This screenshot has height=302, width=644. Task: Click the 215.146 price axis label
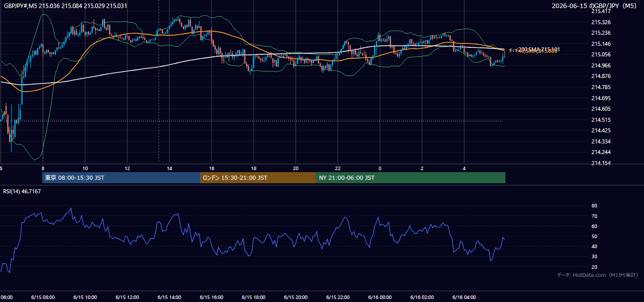(601, 44)
